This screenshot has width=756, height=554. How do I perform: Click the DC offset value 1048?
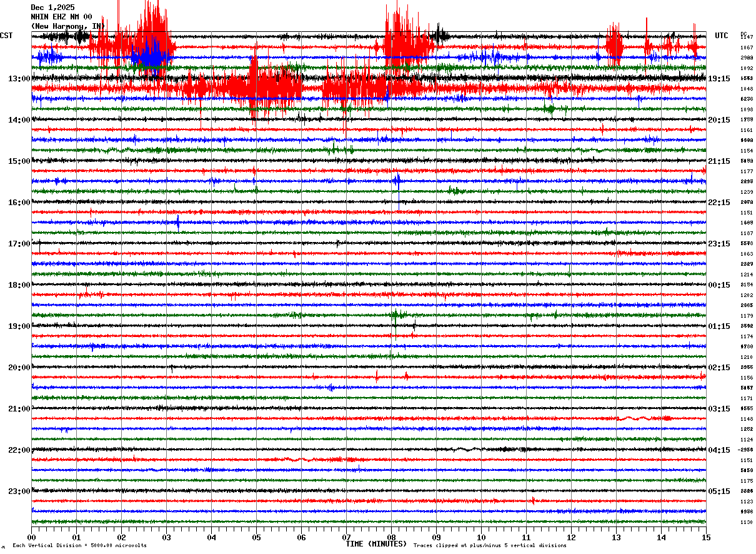(747, 89)
